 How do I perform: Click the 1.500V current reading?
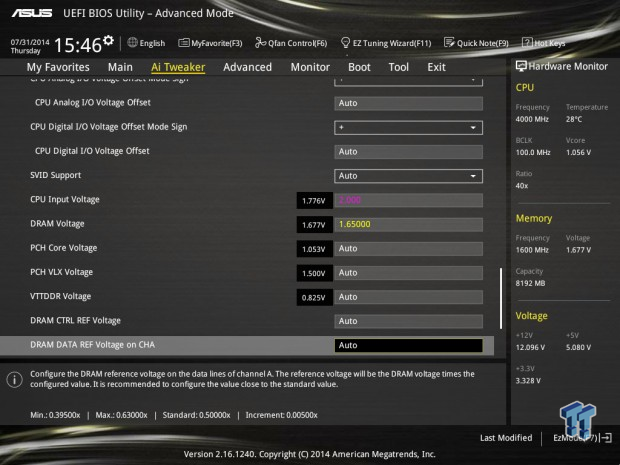[314, 273]
